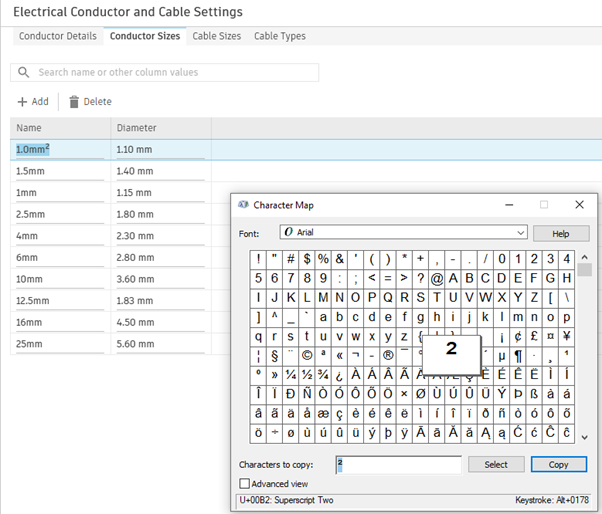Select the German sharp ß character
This screenshot has height=514, width=602.
tap(534, 394)
